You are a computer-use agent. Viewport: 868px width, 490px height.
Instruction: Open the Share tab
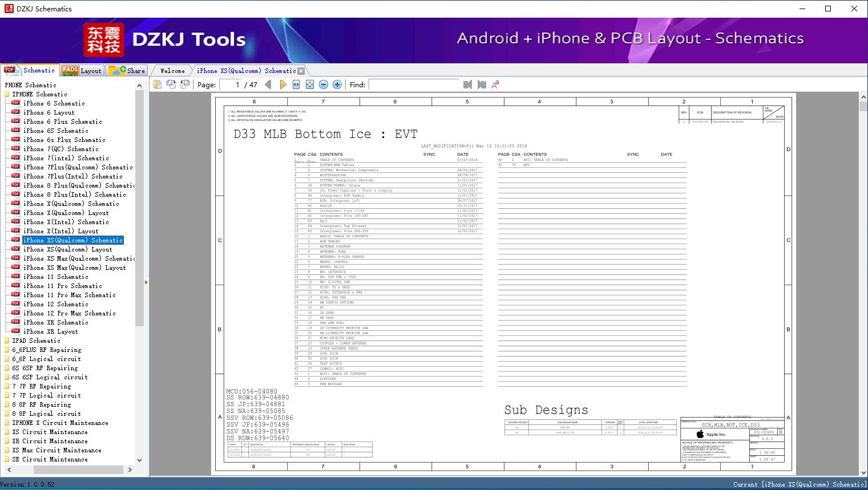point(127,71)
